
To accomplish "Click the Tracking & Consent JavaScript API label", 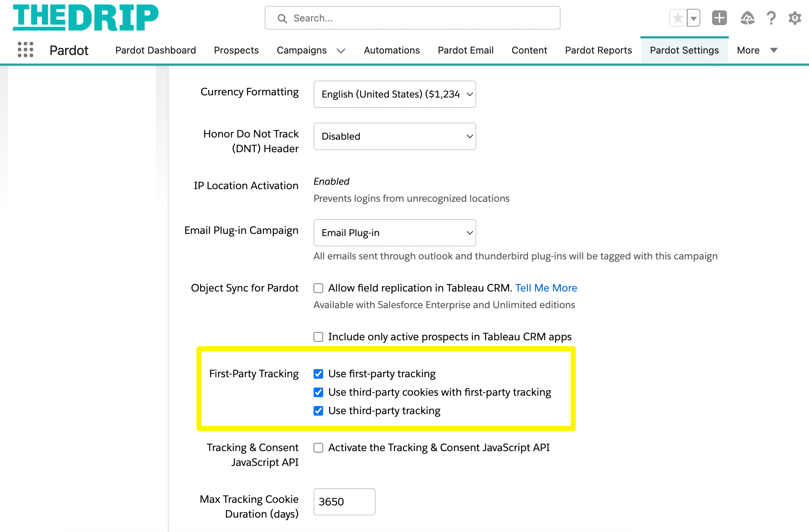I will 253,455.
